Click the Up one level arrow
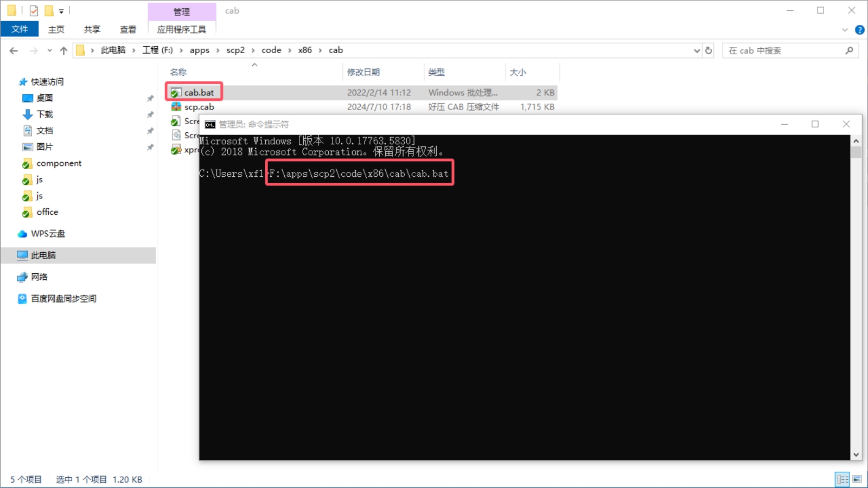Viewport: 868px width, 488px height. click(x=63, y=50)
